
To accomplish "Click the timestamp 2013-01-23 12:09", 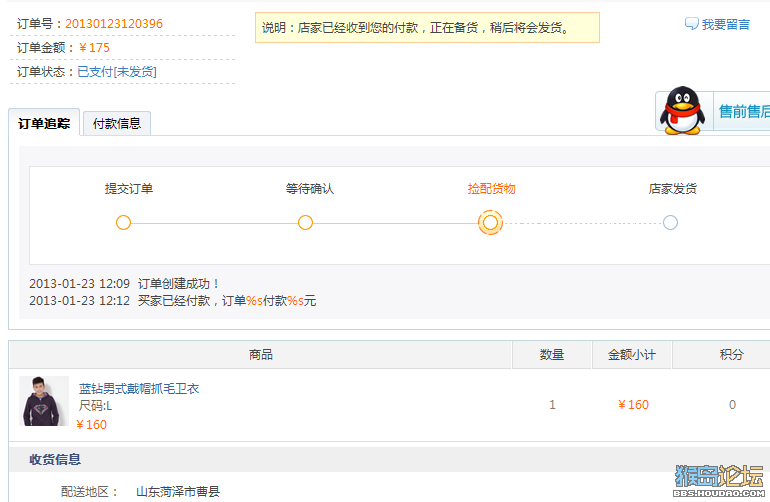I will click(x=80, y=283).
